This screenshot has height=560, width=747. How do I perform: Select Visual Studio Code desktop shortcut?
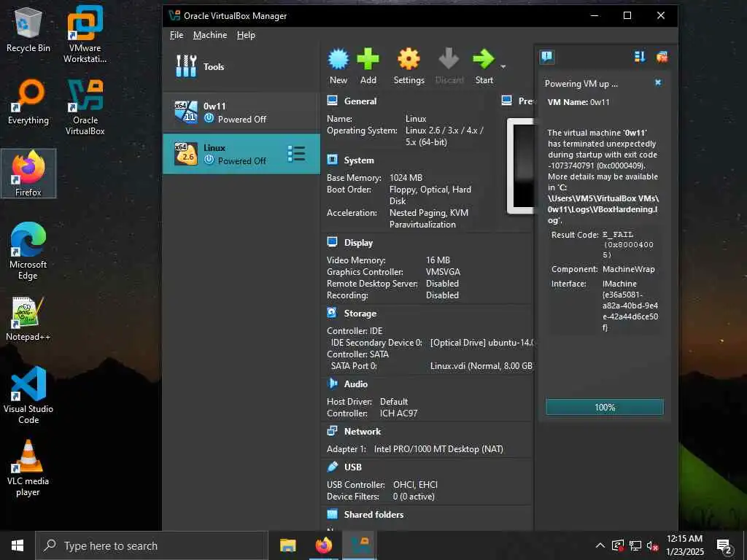tap(28, 394)
